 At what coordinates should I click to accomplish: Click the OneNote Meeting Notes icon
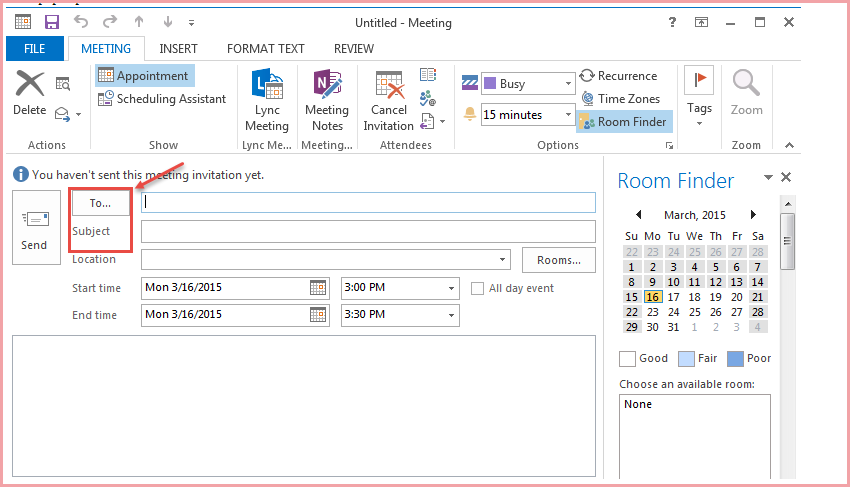(327, 85)
